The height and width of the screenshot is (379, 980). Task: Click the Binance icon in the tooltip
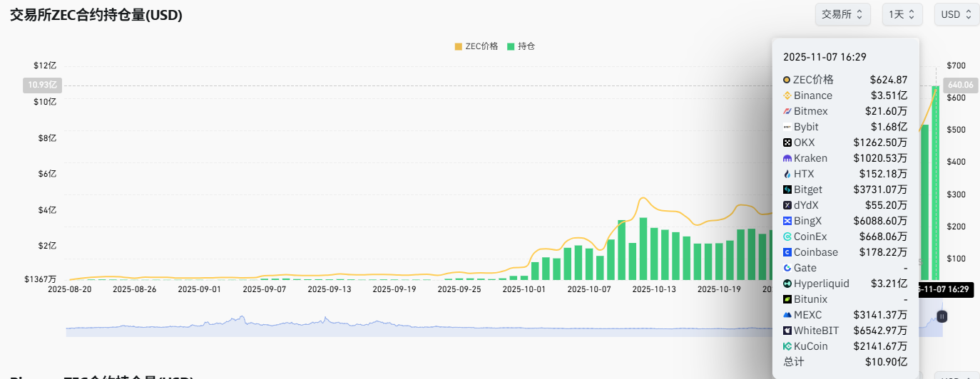787,95
